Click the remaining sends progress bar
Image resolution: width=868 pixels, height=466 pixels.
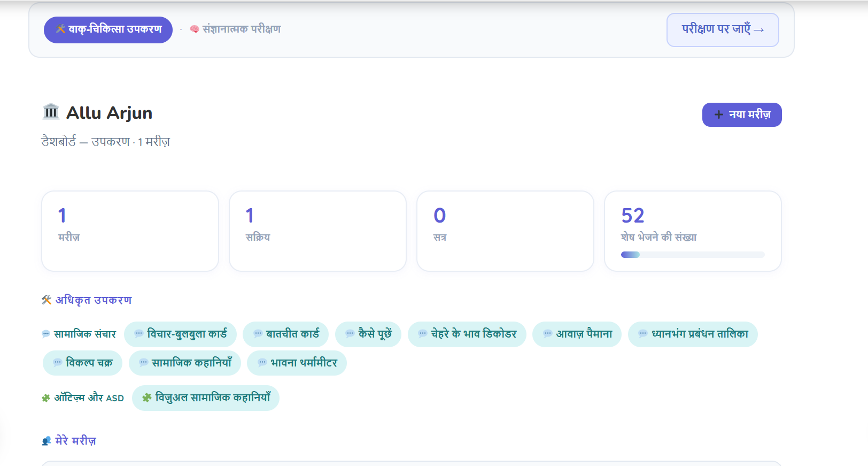(693, 255)
